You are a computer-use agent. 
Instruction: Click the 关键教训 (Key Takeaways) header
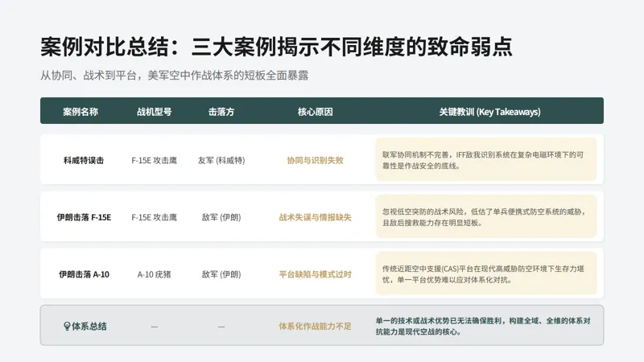click(x=489, y=112)
